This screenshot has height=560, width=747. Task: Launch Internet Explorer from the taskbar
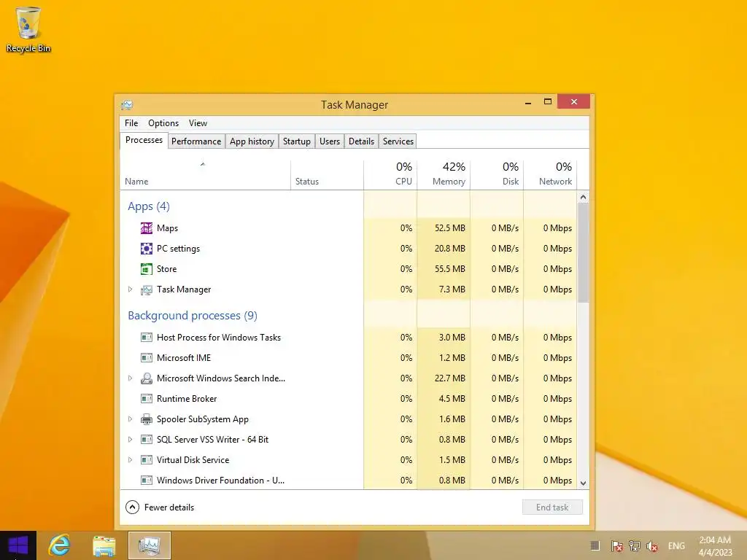coord(60,545)
